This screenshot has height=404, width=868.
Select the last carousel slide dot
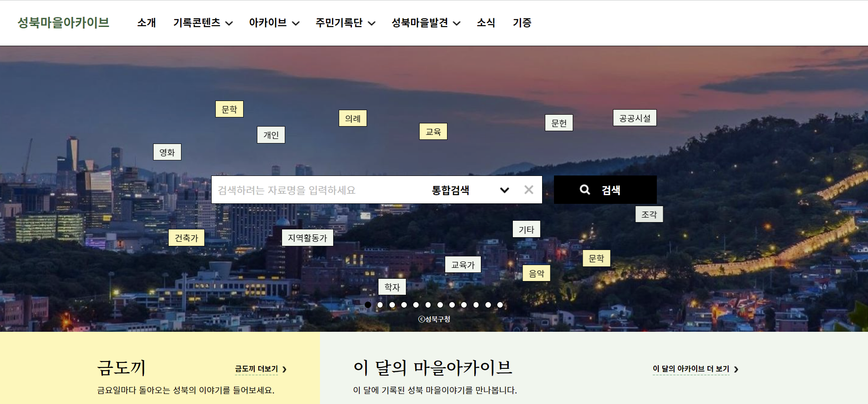(500, 305)
